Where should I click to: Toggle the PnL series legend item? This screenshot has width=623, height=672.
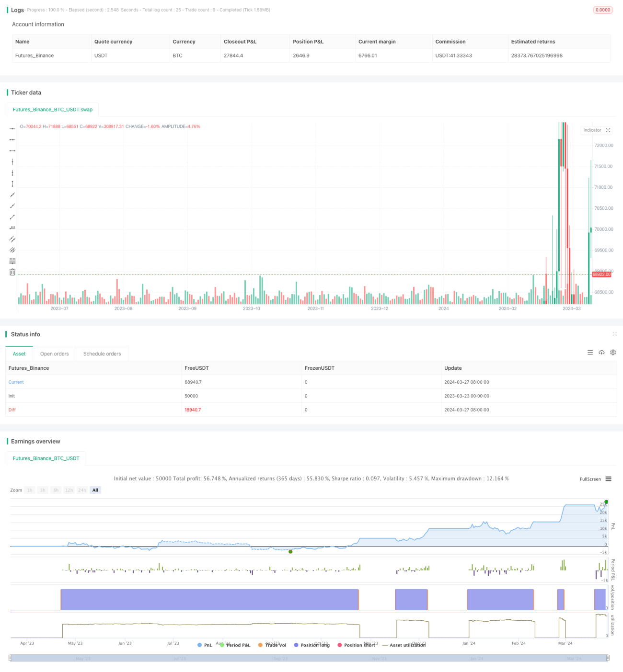click(x=205, y=645)
